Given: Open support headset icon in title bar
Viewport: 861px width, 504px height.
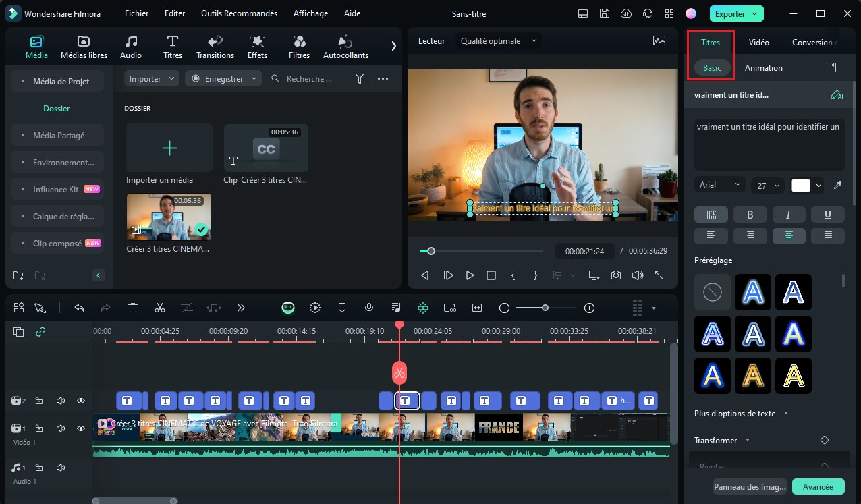Looking at the screenshot, I should (x=648, y=13).
